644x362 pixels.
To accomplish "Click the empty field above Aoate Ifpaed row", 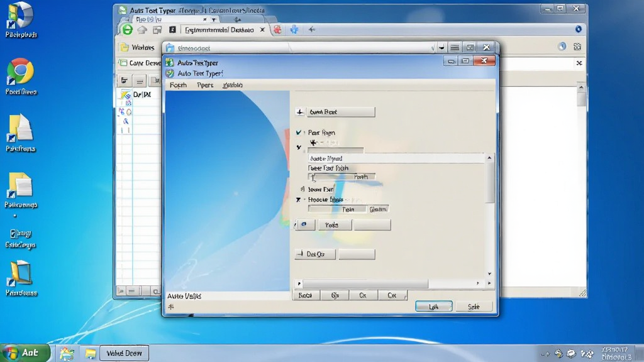I will (336, 150).
